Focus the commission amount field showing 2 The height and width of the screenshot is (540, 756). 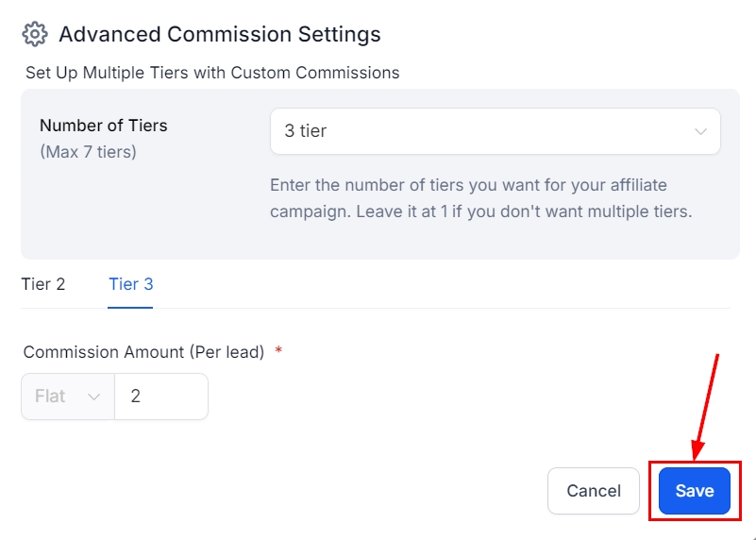(x=160, y=397)
